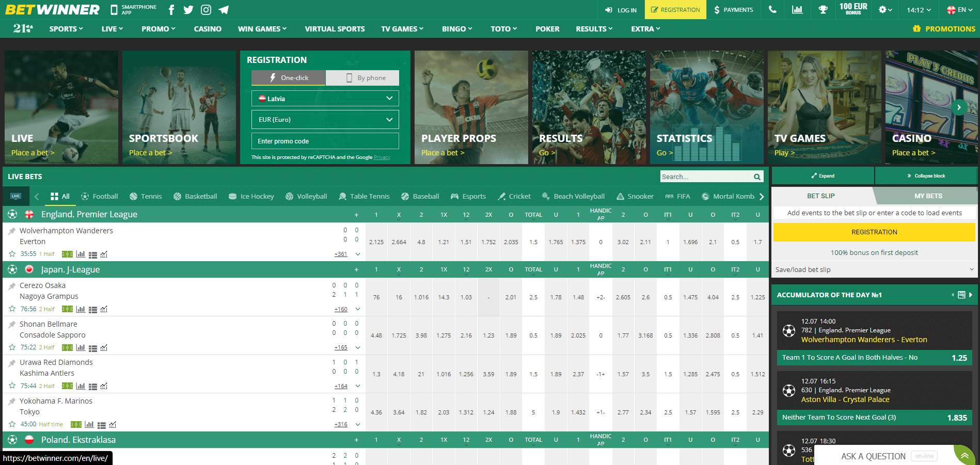Favorite the Urawa Red Diamonds match star
Viewport: 980px width, 465px height.
pyautogui.click(x=12, y=386)
